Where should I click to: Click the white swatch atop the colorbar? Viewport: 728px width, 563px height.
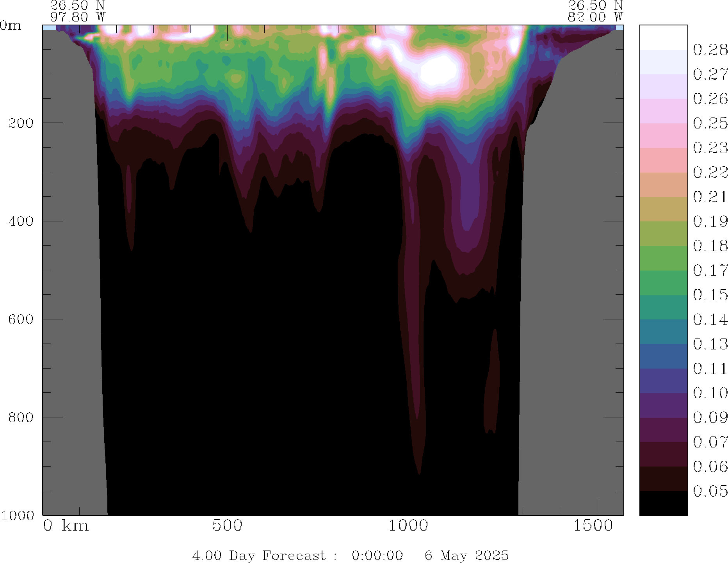coord(663,37)
